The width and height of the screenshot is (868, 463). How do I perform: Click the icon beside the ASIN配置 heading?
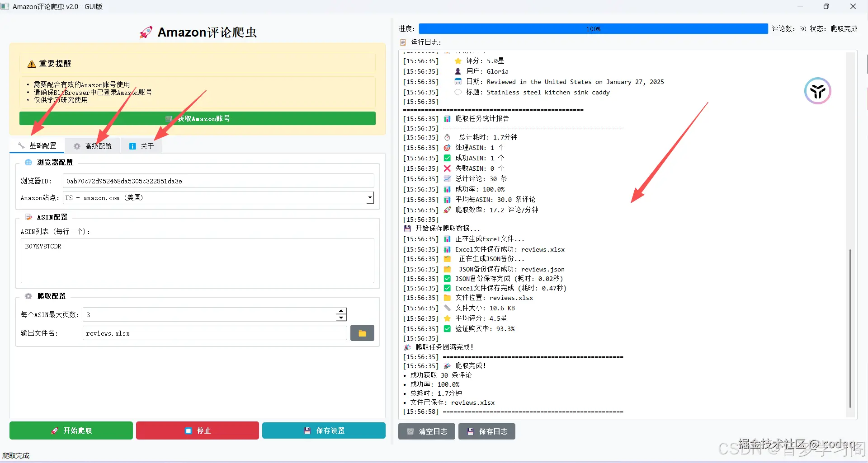coord(28,217)
